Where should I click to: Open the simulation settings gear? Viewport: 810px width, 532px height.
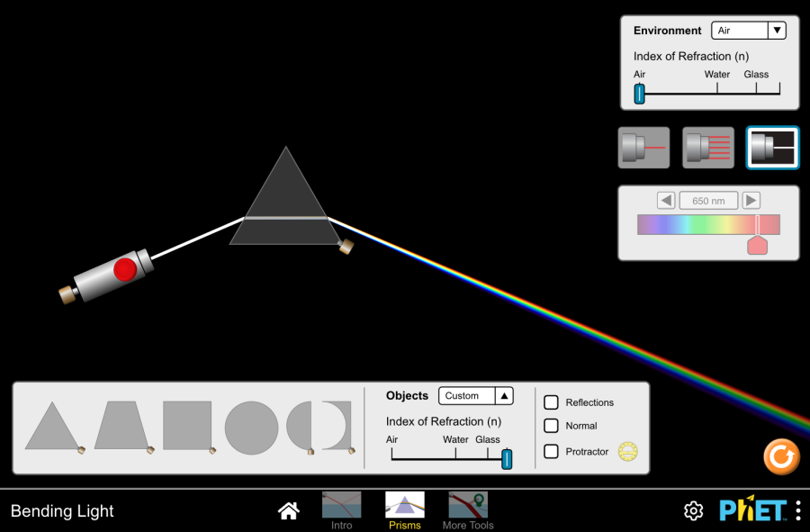coord(693,510)
